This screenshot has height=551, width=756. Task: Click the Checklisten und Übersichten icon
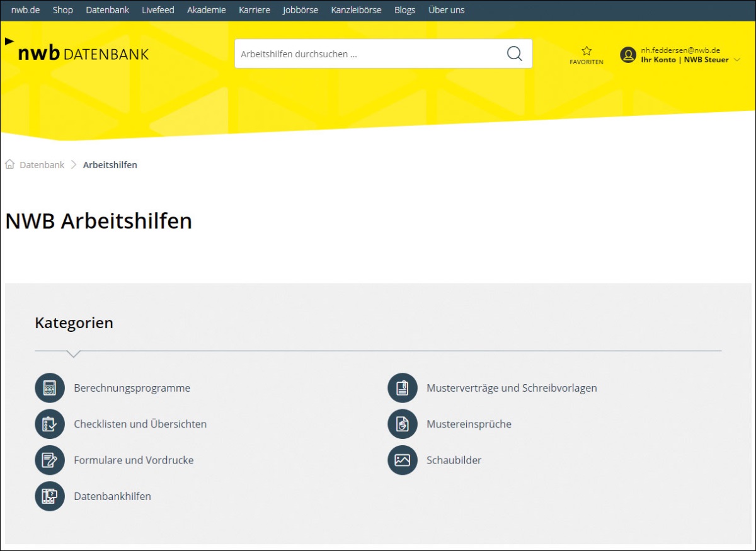(50, 424)
